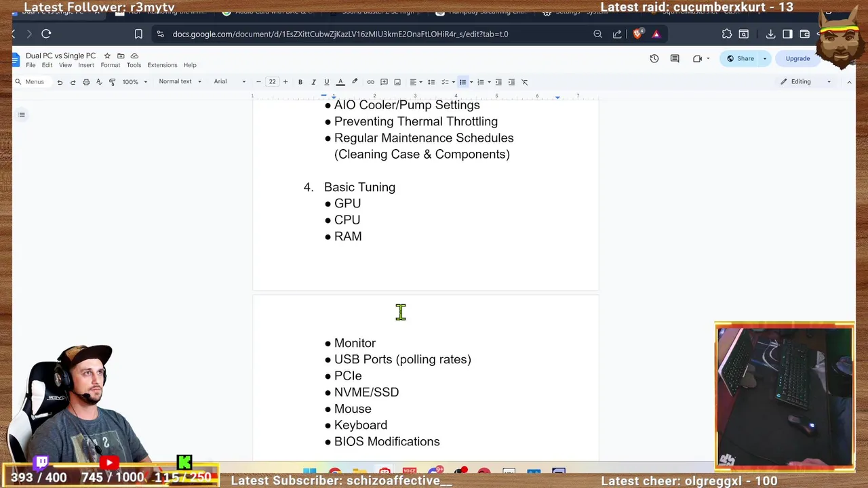868x488 pixels.
Task: Open the File menu
Action: (x=31, y=65)
